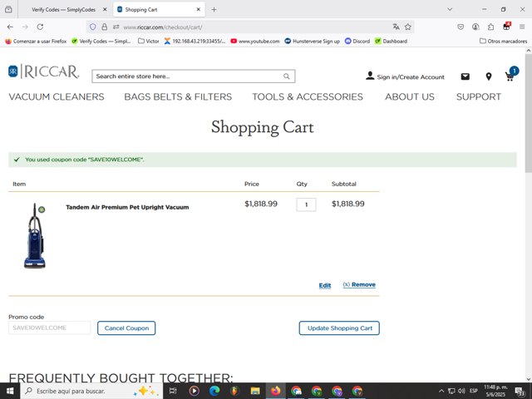Viewport: 532px width, 399px height.
Task: Open the Tandem Air Premium Pet Upright Vacuum link
Action: tap(127, 207)
